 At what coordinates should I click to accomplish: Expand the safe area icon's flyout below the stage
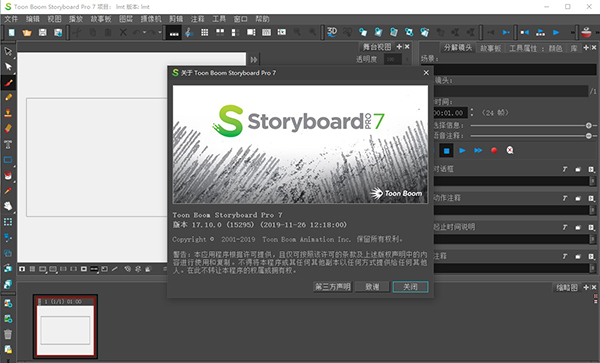(46, 272)
